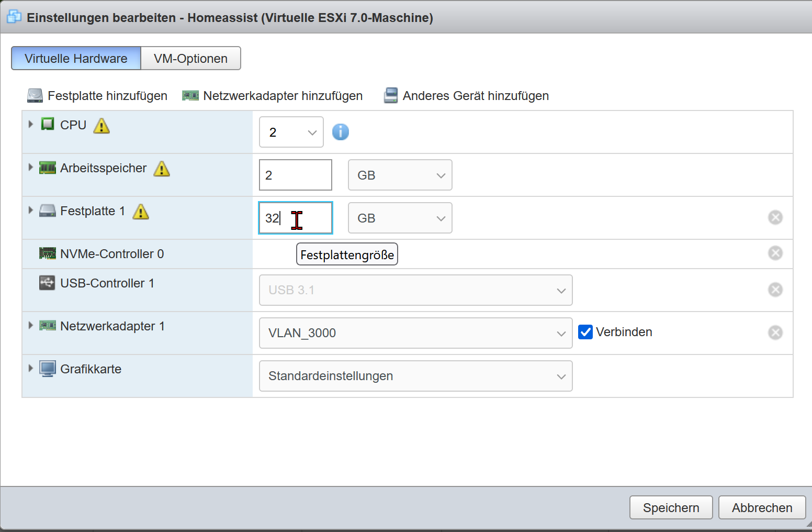Image resolution: width=812 pixels, height=532 pixels.
Task: Click the CPU info icon
Action: click(340, 132)
